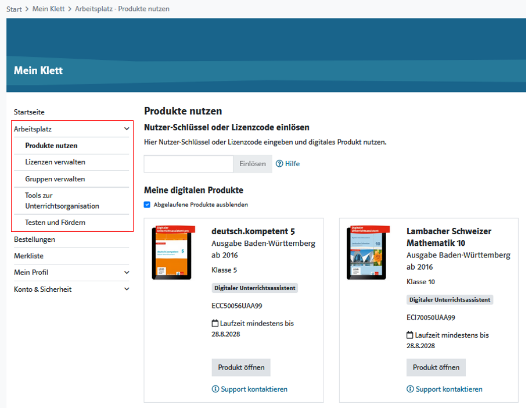This screenshot has width=532, height=408.
Task: Open Testen und Fördern
Action: tap(55, 223)
